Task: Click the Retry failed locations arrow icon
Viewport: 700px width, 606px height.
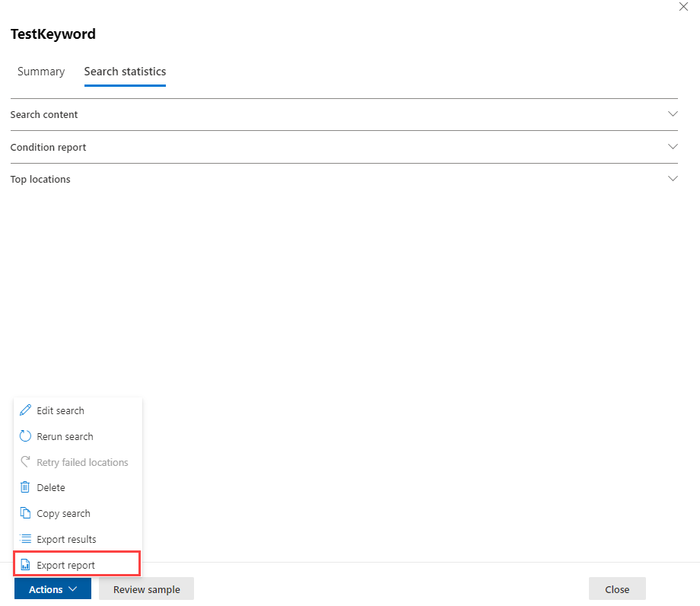Action: [x=25, y=461]
